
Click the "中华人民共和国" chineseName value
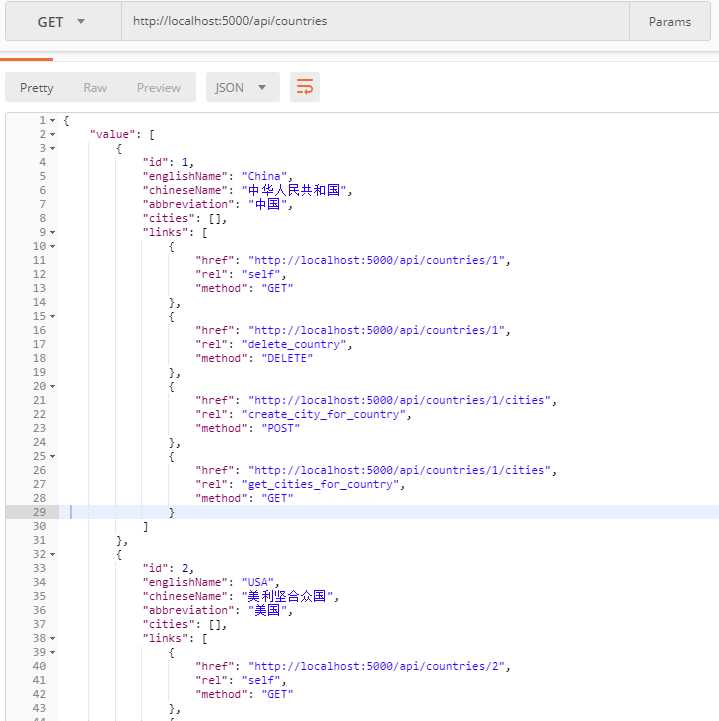(x=294, y=190)
